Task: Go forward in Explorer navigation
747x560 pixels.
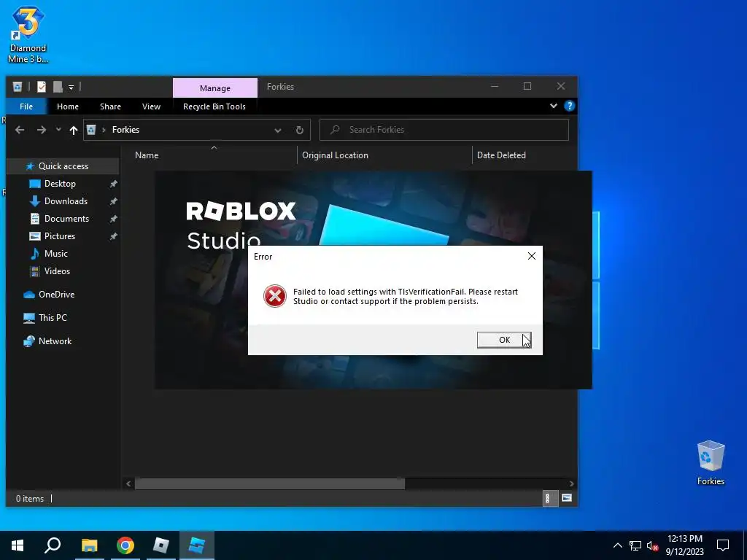Action: [x=42, y=130]
